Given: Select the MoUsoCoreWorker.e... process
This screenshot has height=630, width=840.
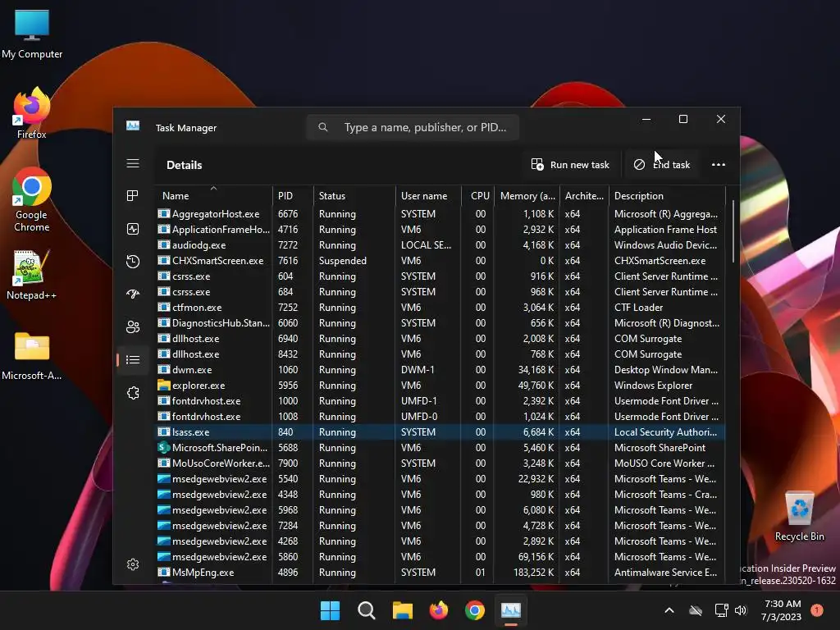Looking at the screenshot, I should [441, 463].
